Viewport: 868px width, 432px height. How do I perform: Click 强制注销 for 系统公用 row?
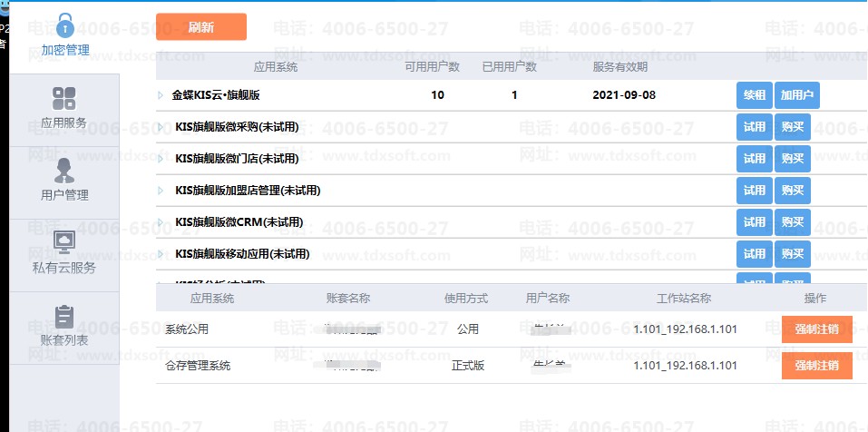click(816, 329)
